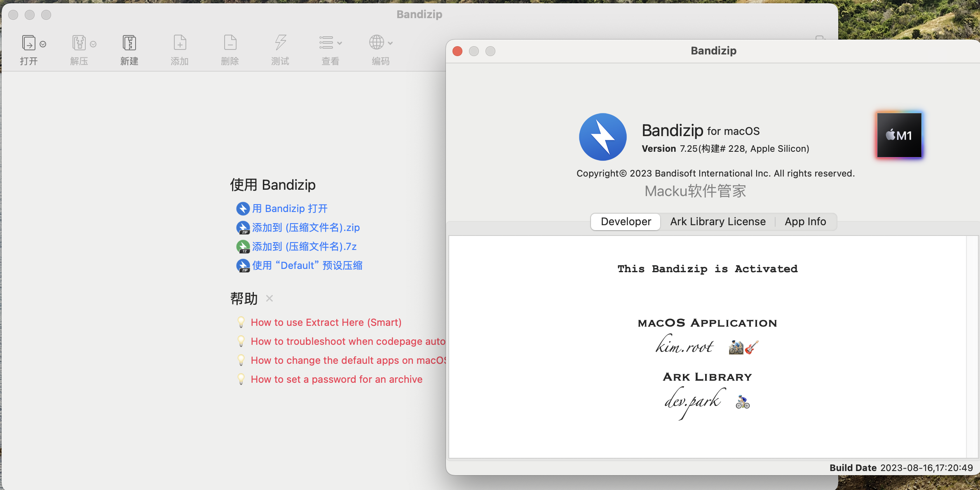The height and width of the screenshot is (490, 980).
Task: Open How to set a password link
Action: point(337,379)
